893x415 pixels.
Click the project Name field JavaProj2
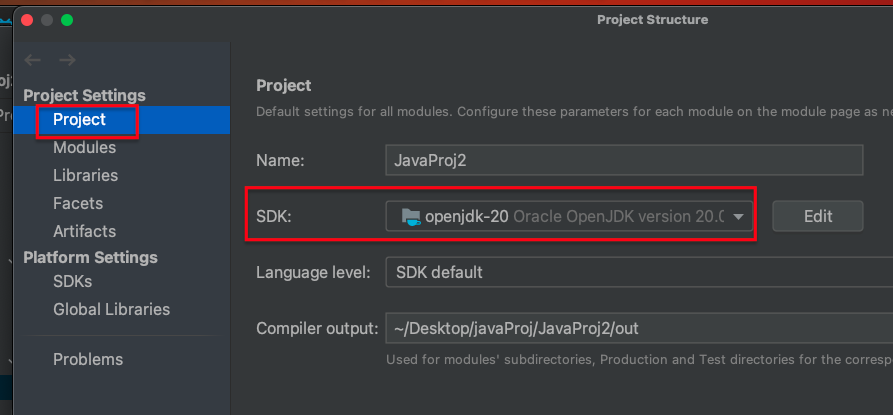pos(624,160)
